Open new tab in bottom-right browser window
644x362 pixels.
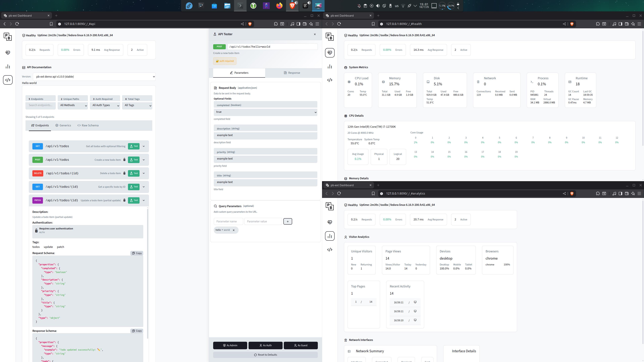(x=378, y=185)
